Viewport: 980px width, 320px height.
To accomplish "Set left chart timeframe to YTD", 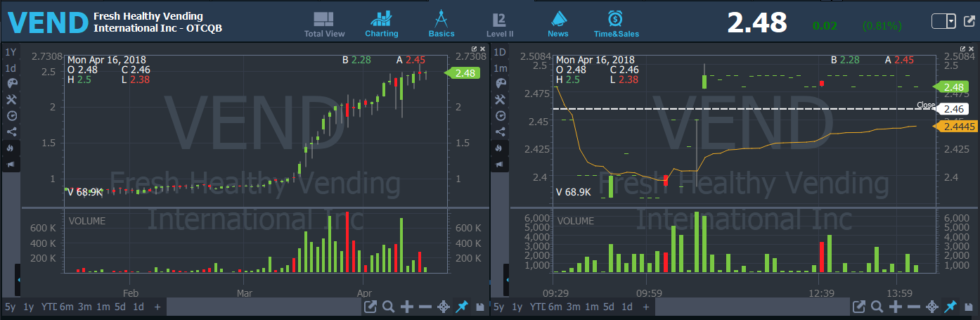I will 48,307.
